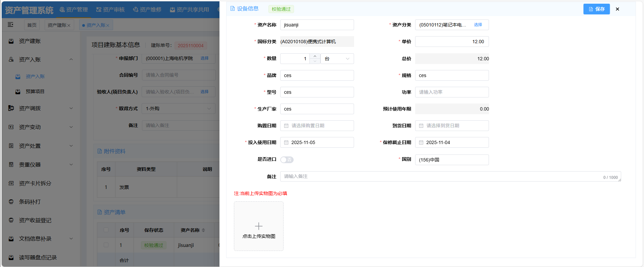Open the unit dropdown showing 台

point(337,59)
